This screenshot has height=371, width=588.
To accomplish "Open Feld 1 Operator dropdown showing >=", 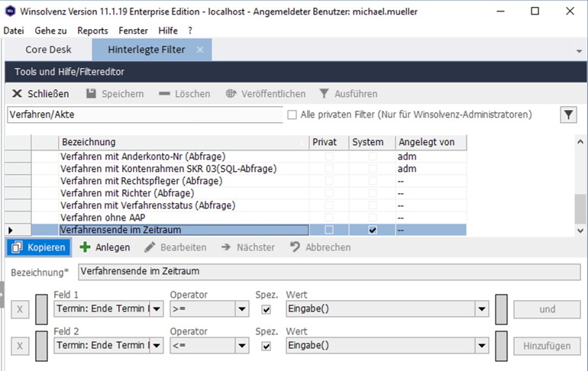I will pos(242,309).
